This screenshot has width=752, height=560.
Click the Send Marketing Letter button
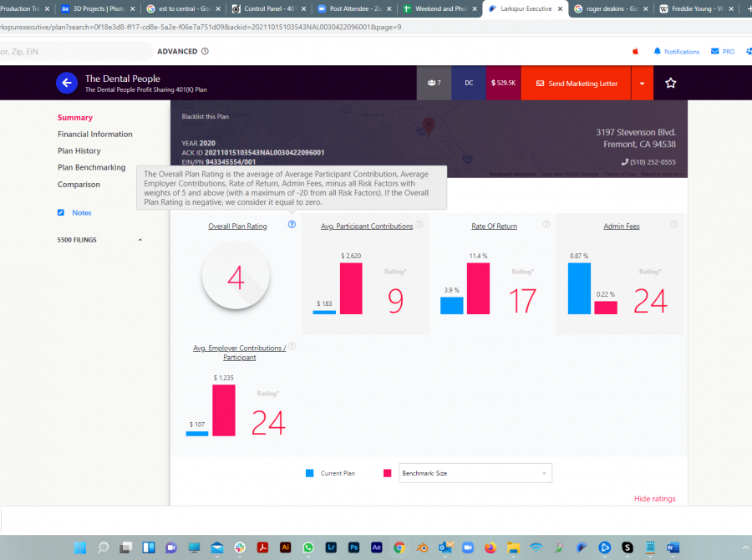576,84
